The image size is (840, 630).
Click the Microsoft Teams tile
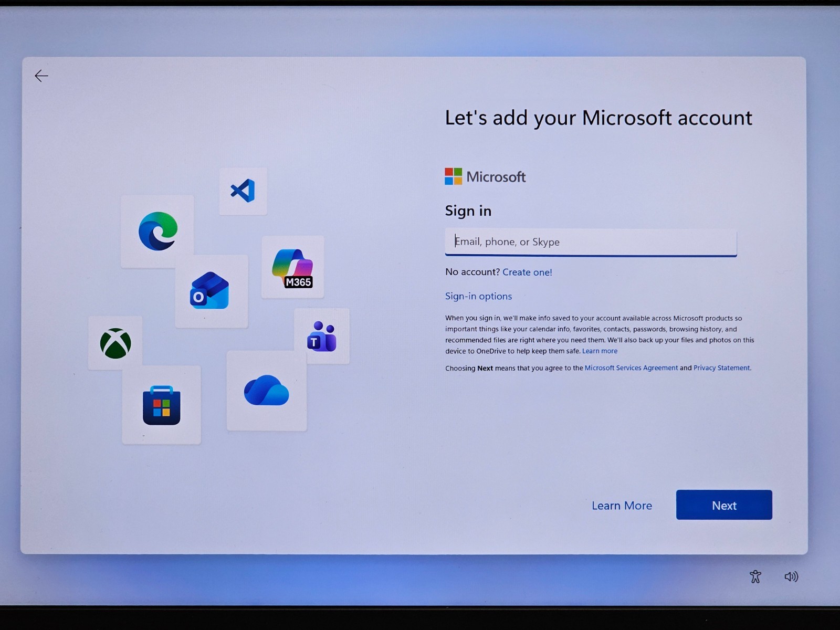[322, 337]
